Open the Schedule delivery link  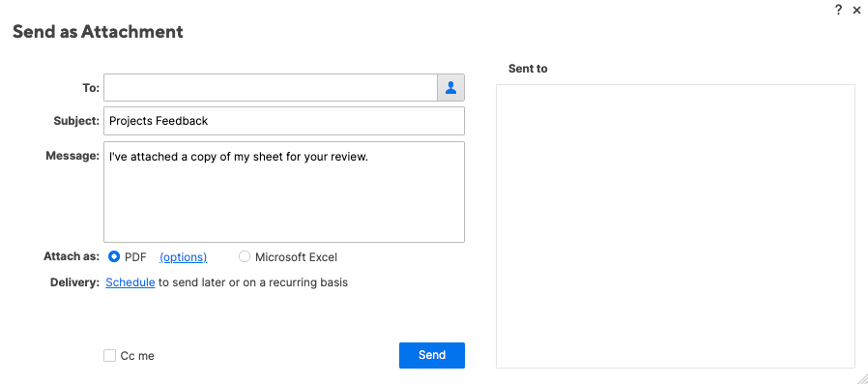pyautogui.click(x=130, y=282)
